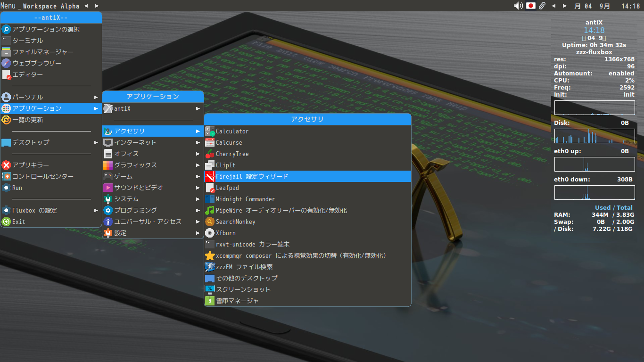Expand the サウンドとビデオ submenu arrow
The image size is (644, 362).
point(198,188)
